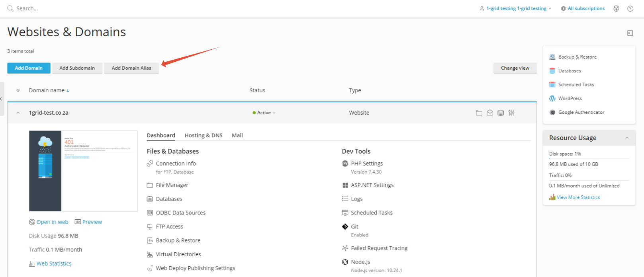Open 1grid-test.co.za mail envelope icon
This screenshot has width=644, height=277.
(x=490, y=113)
